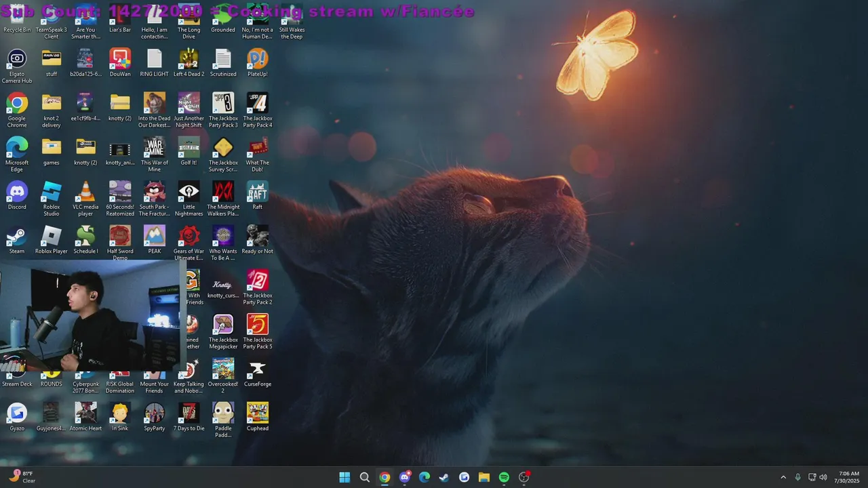The width and height of the screenshot is (868, 488).
Task: Launch Roblox Player from desktop
Action: point(52,239)
